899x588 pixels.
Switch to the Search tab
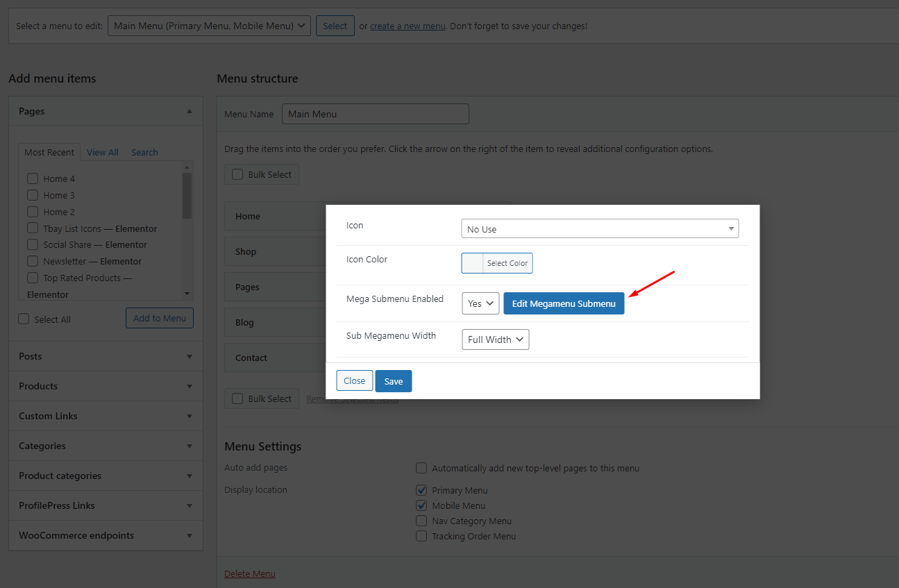(x=144, y=152)
